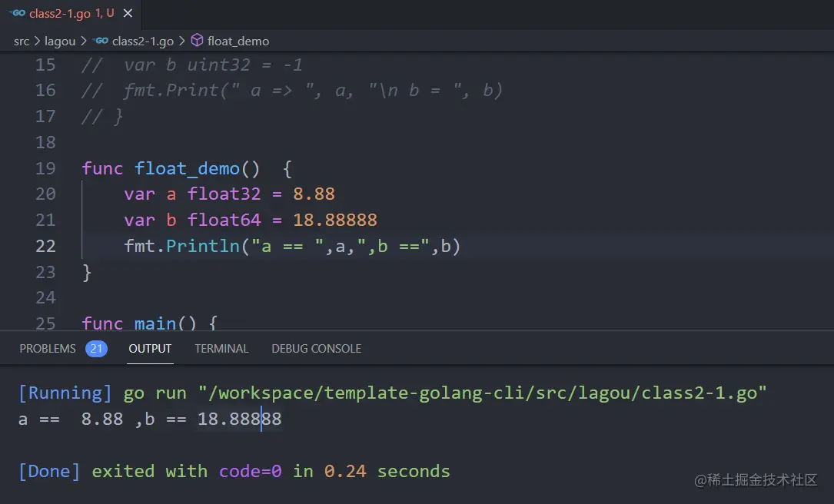Click the [Running] label in output
The image size is (834, 504).
[x=65, y=393]
